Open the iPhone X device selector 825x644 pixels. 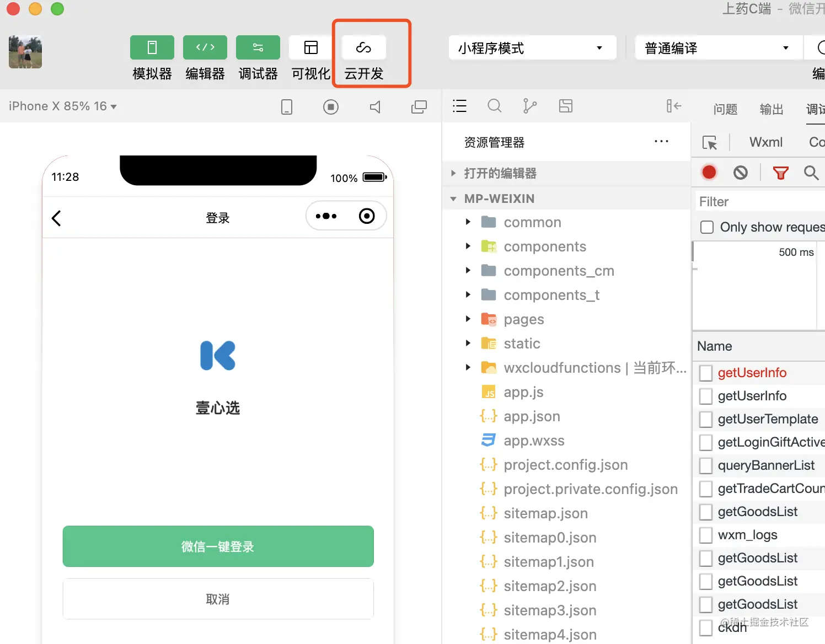63,106
